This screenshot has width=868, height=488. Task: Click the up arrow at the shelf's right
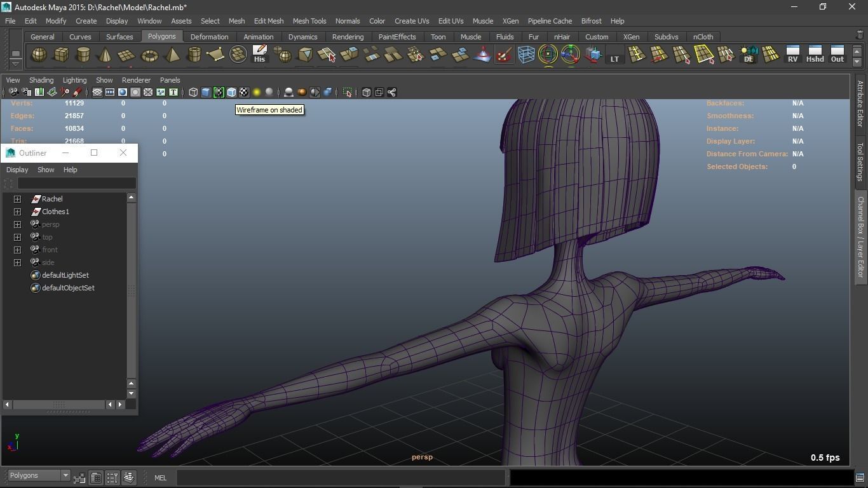pos(857,51)
